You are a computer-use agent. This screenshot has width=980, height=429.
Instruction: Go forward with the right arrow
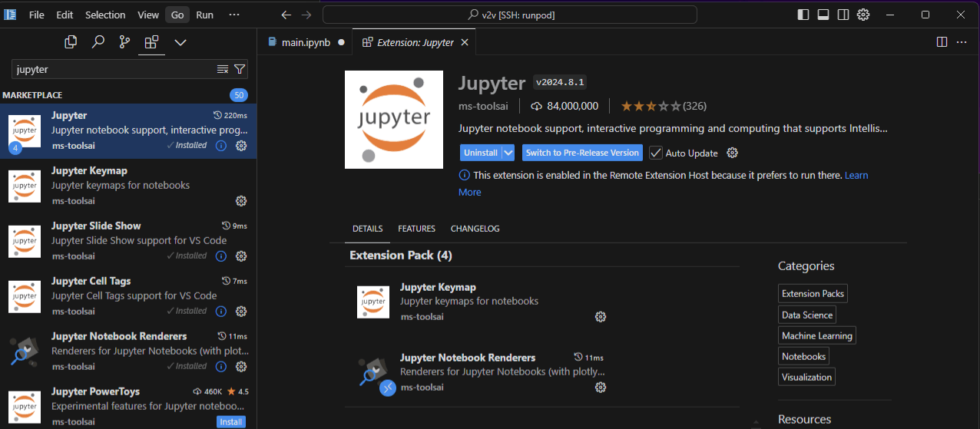(x=306, y=15)
